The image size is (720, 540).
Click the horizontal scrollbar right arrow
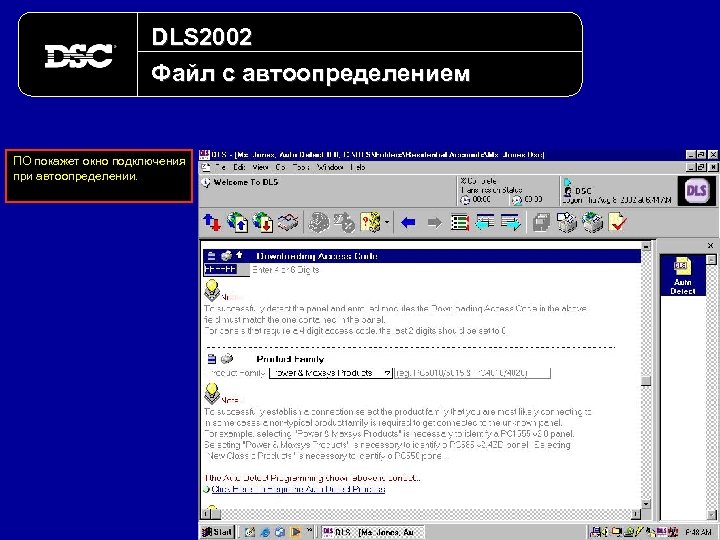coord(636,514)
